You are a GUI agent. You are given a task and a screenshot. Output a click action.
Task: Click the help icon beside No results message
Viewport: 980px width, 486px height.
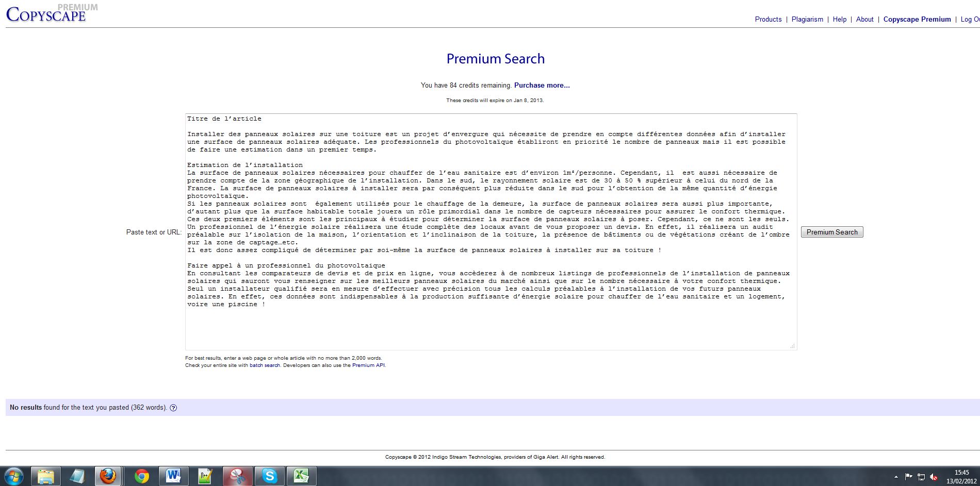pyautogui.click(x=173, y=408)
